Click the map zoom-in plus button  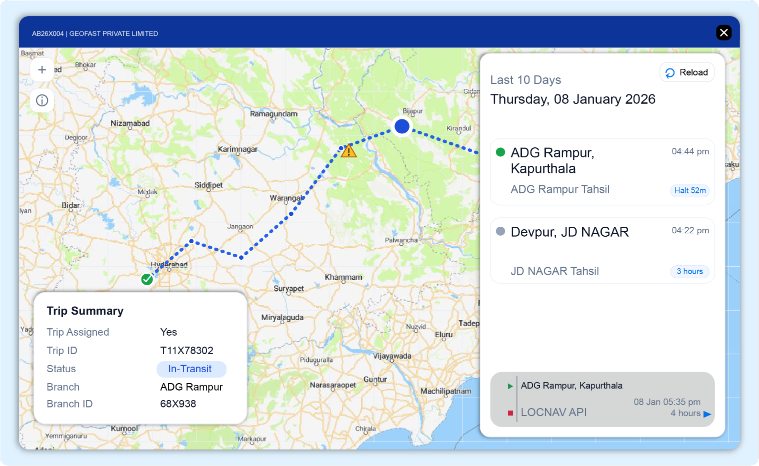point(42,70)
